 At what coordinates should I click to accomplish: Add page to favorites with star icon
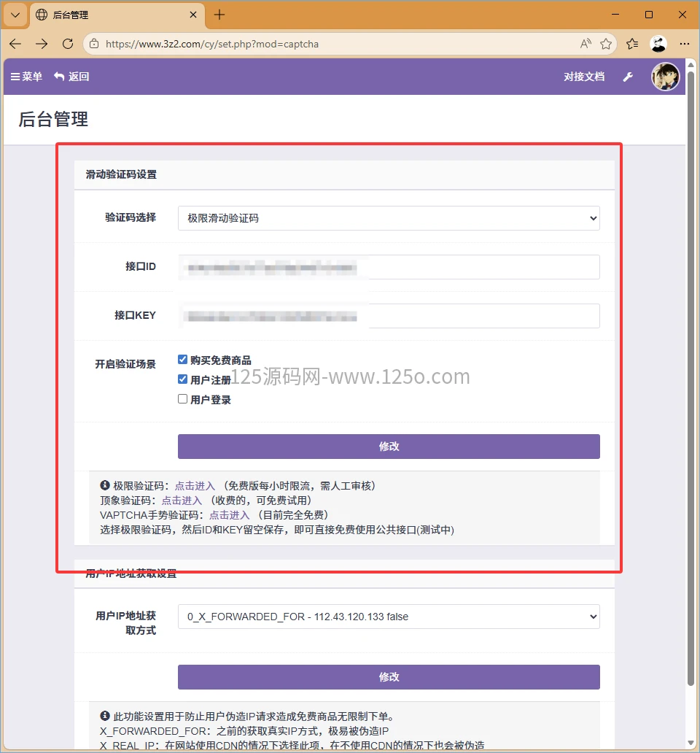pyautogui.click(x=606, y=44)
